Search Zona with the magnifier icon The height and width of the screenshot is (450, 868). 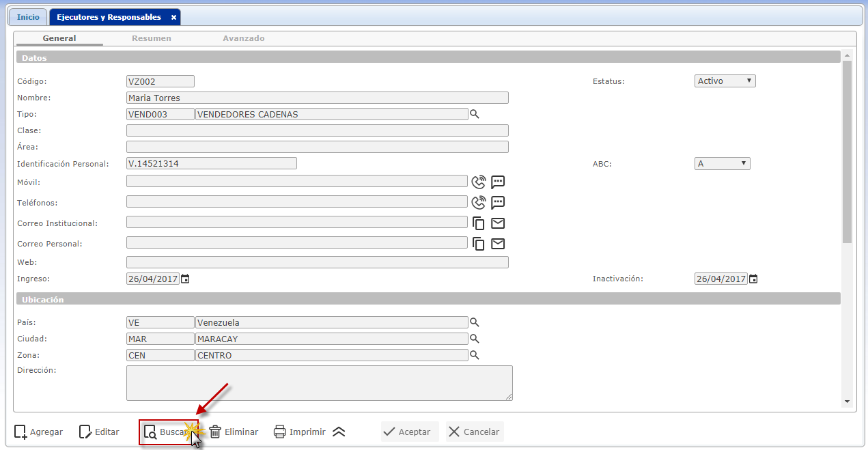(x=475, y=355)
